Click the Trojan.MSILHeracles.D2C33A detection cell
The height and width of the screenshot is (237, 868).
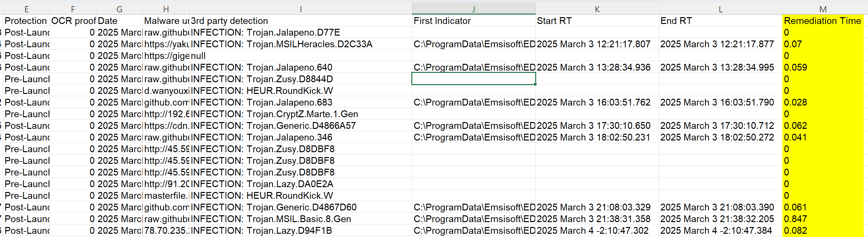point(300,44)
